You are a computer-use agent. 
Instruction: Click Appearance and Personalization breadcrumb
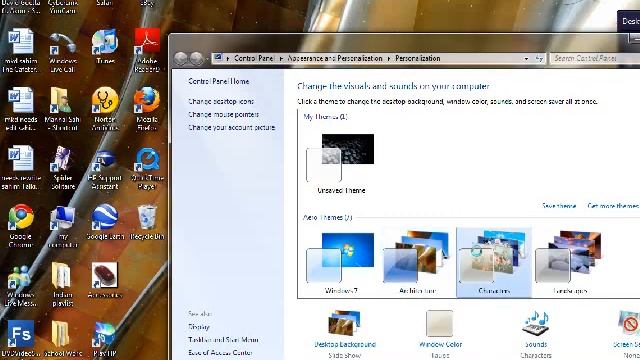pos(335,58)
